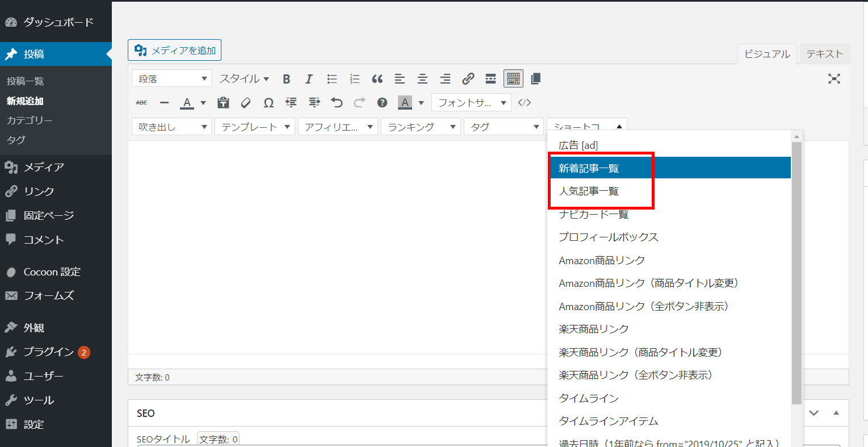The image size is (868, 447).
Task: Select 人気記事一覧 from shortcode menu
Action: (x=589, y=191)
